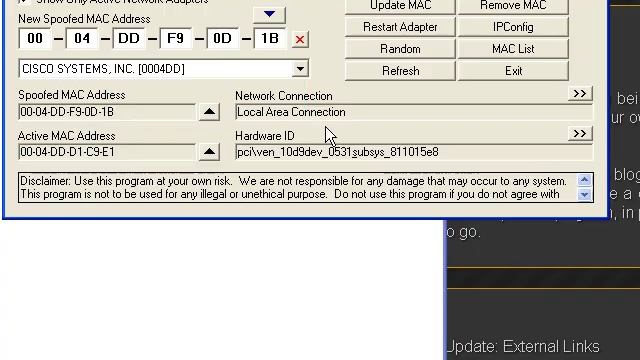Image resolution: width=640 pixels, height=360 pixels.
Task: Expand Network Connection details with >> button
Action: point(580,93)
